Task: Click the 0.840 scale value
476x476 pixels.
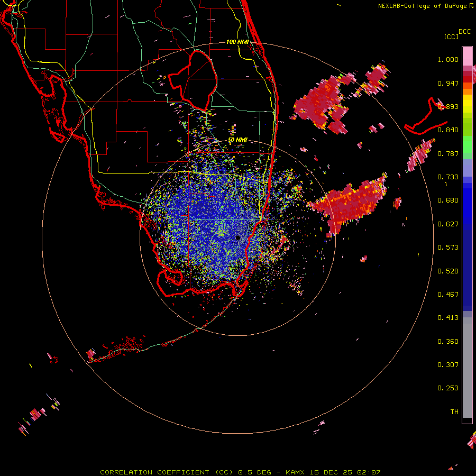Action: [448, 130]
